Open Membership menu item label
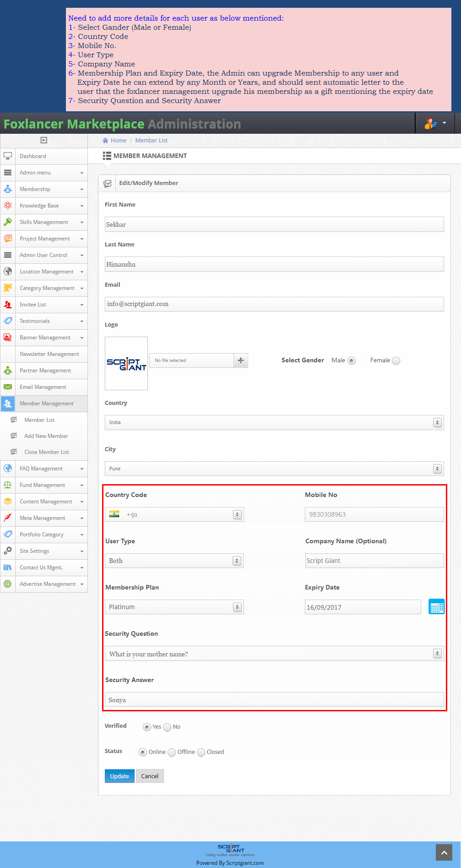461x868 pixels. click(35, 189)
